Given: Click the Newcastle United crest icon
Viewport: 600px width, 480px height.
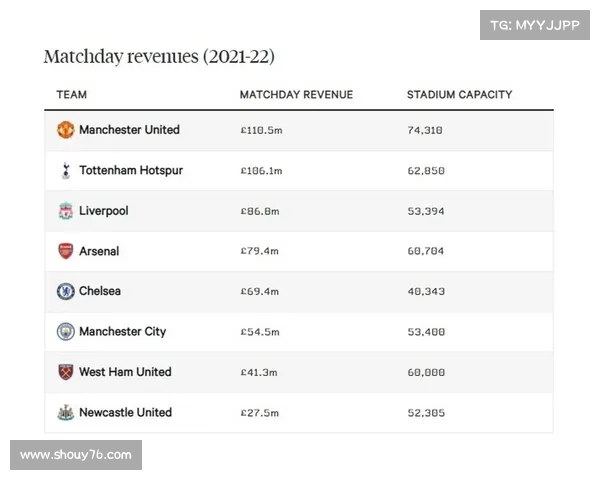Looking at the screenshot, I should coord(66,412).
